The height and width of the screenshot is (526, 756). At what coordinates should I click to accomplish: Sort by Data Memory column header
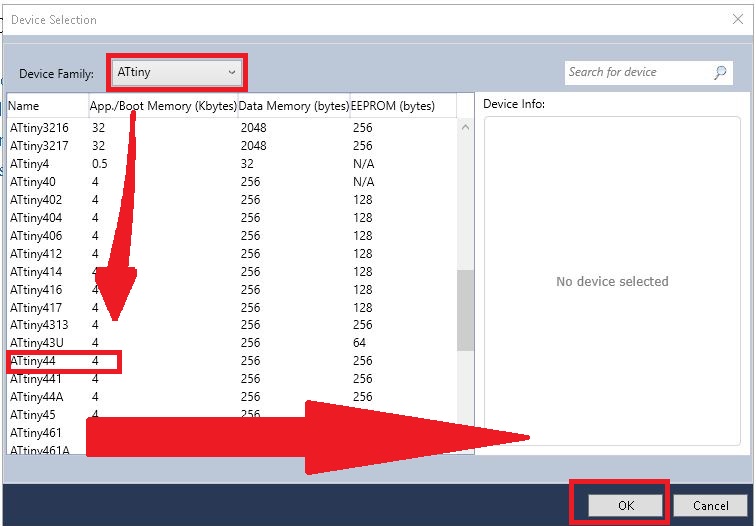[294, 106]
